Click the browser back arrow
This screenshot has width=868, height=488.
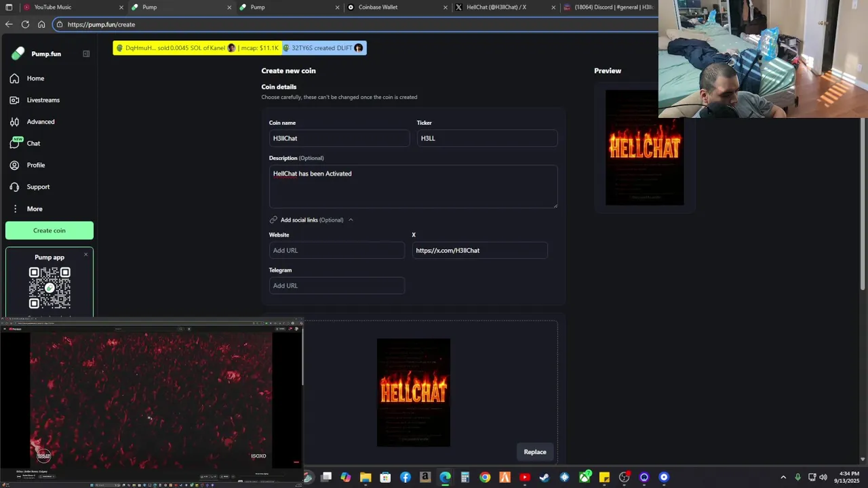pyautogui.click(x=9, y=24)
